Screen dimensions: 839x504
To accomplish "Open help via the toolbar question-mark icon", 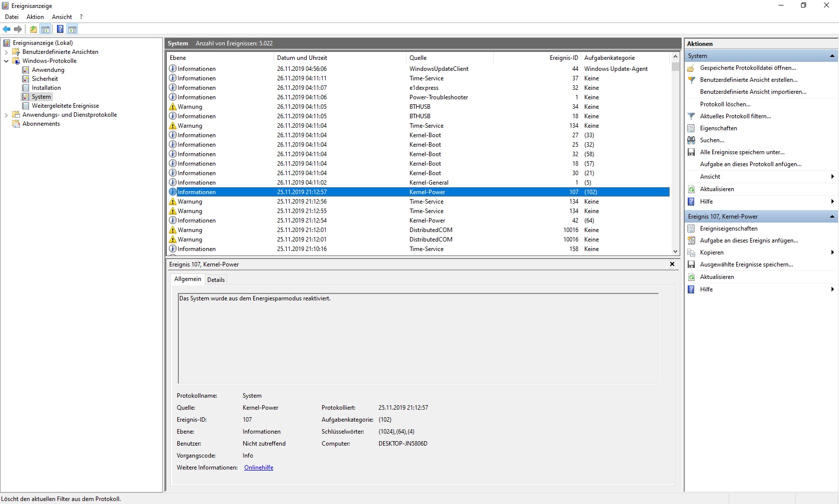I will (60, 29).
